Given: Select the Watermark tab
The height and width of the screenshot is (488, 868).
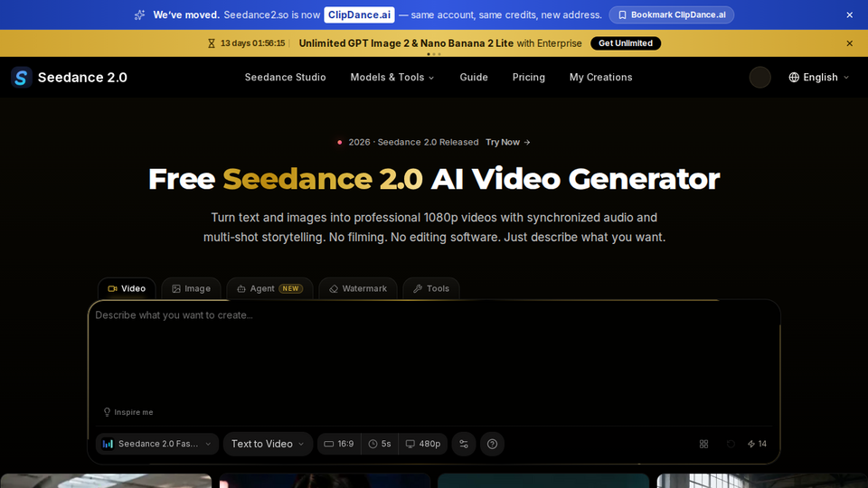Looking at the screenshot, I should click(x=358, y=289).
